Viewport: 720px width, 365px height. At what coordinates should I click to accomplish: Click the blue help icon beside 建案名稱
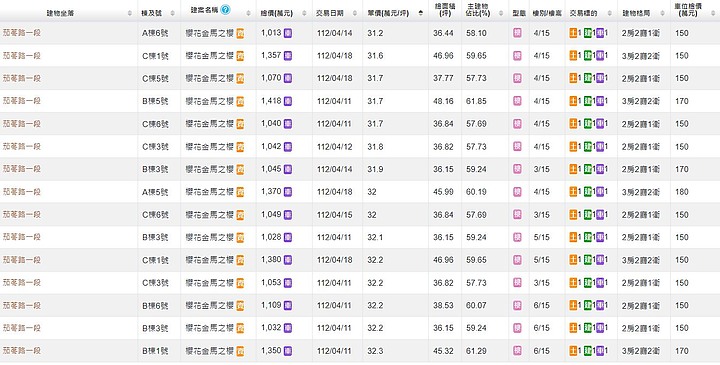coord(225,10)
